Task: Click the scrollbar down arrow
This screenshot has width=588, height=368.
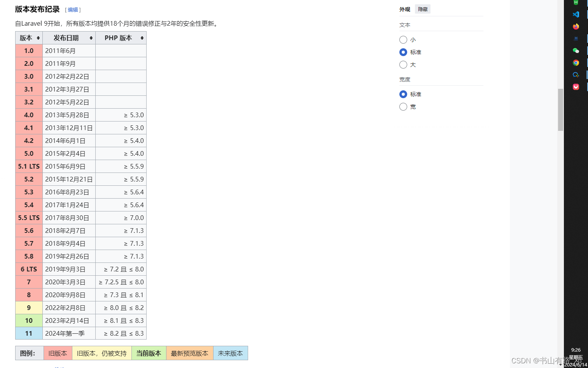Action: [x=560, y=365]
